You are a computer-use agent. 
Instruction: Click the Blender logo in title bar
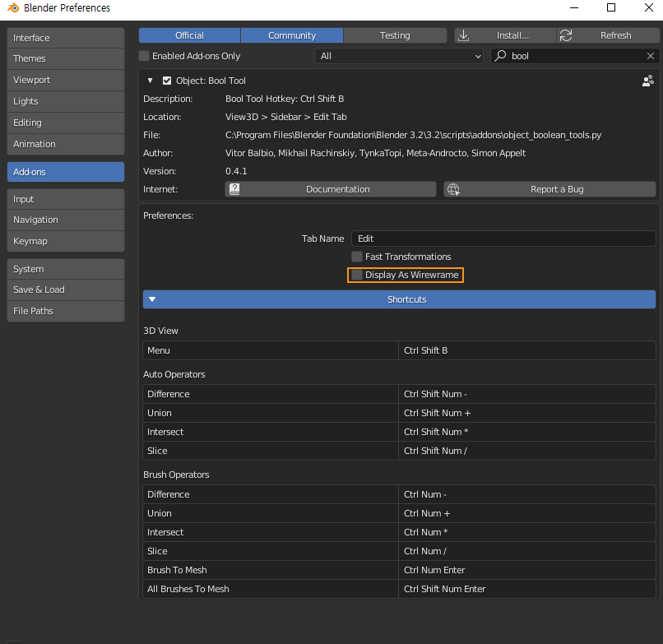(13, 7)
